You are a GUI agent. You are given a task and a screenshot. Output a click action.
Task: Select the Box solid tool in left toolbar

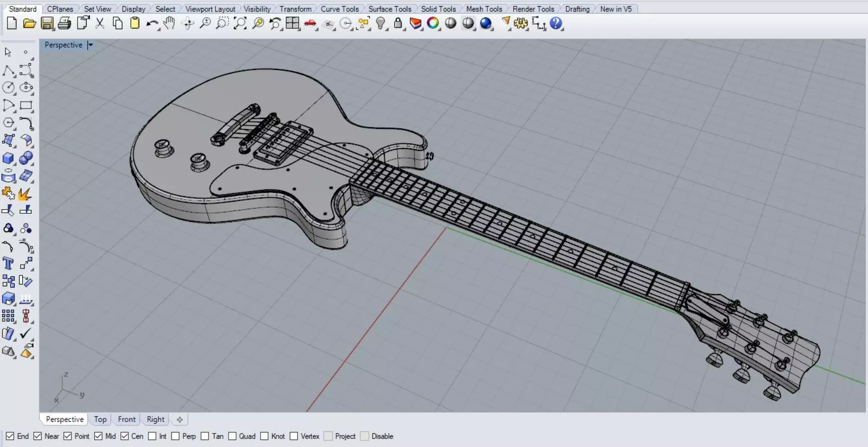coord(8,159)
